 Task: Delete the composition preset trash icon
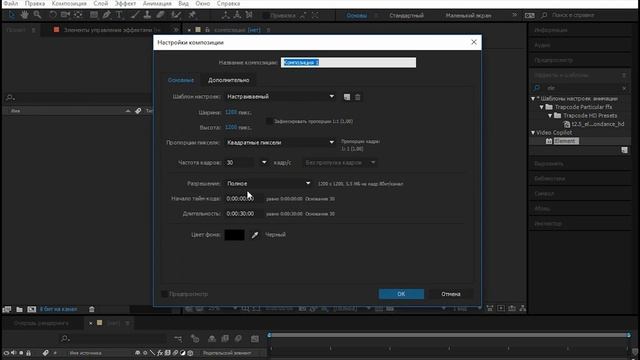point(358,97)
